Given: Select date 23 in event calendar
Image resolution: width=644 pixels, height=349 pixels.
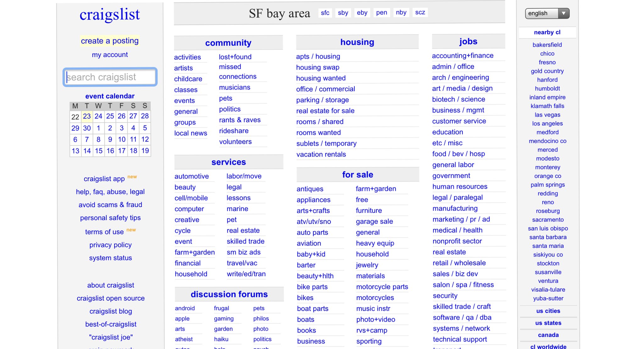Looking at the screenshot, I should coord(87,116).
